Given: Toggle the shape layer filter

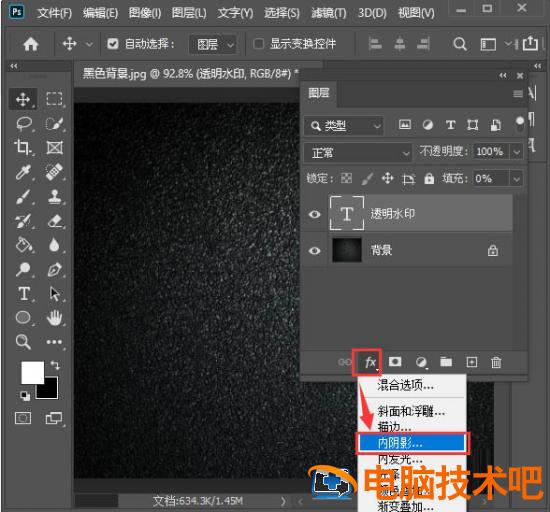Looking at the screenshot, I should point(473,125).
